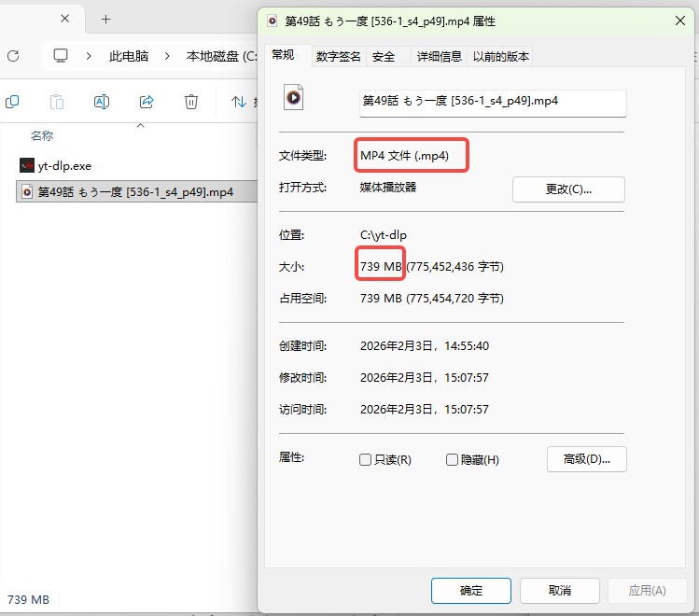Viewport: 699px width, 616px height.
Task: Expand breadcrumb chevron before 此电脑
Action: [x=89, y=56]
